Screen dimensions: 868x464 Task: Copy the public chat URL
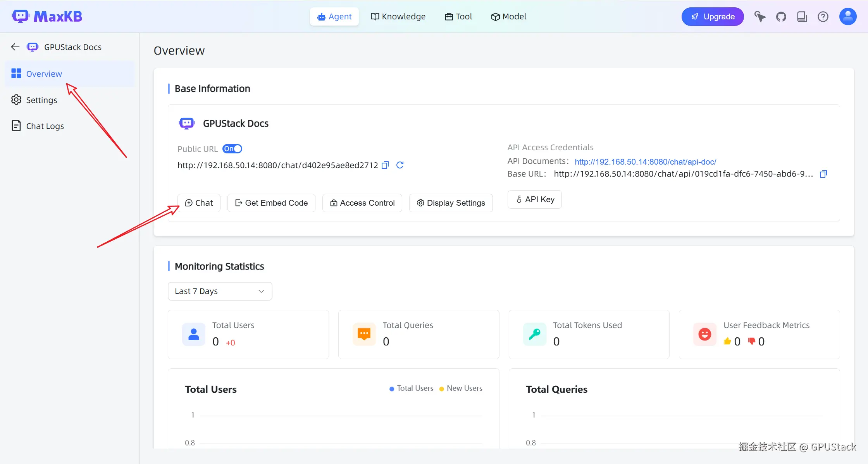point(385,165)
